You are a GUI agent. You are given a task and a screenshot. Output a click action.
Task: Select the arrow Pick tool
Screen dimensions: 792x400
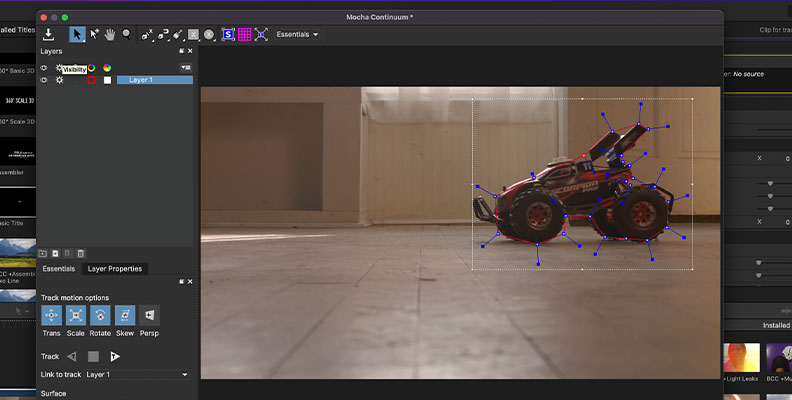[x=77, y=34]
